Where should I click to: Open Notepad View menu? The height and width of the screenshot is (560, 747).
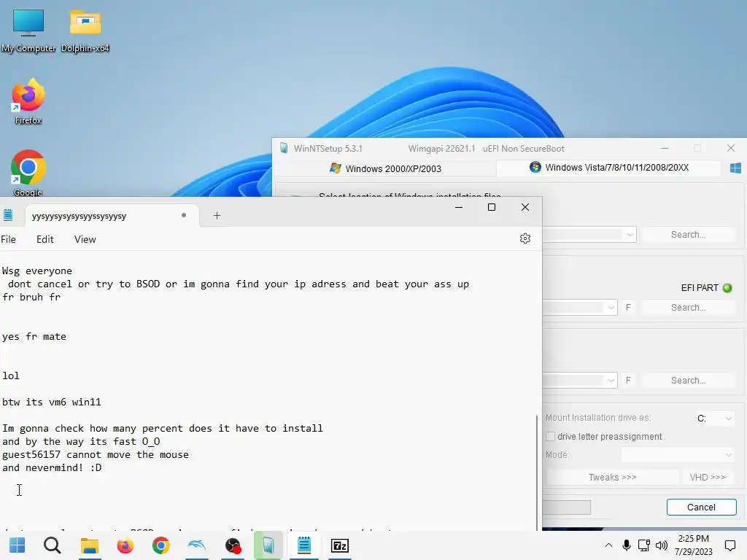85,239
